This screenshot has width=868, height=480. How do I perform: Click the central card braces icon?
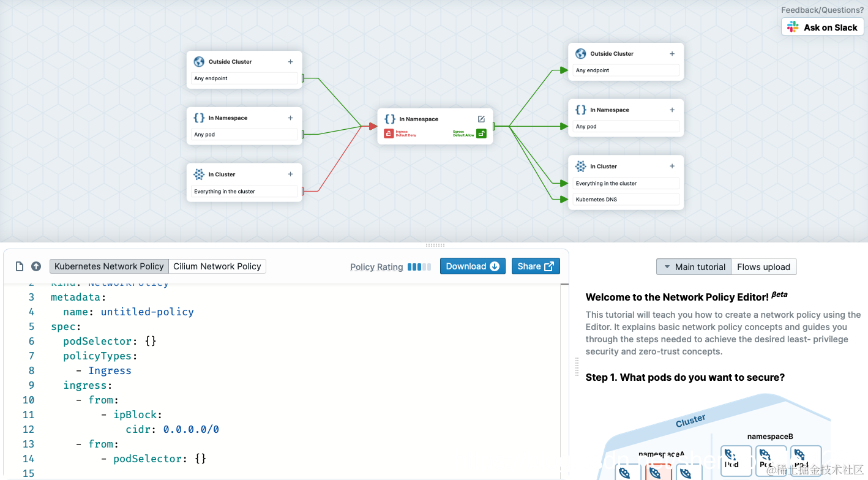(x=390, y=119)
